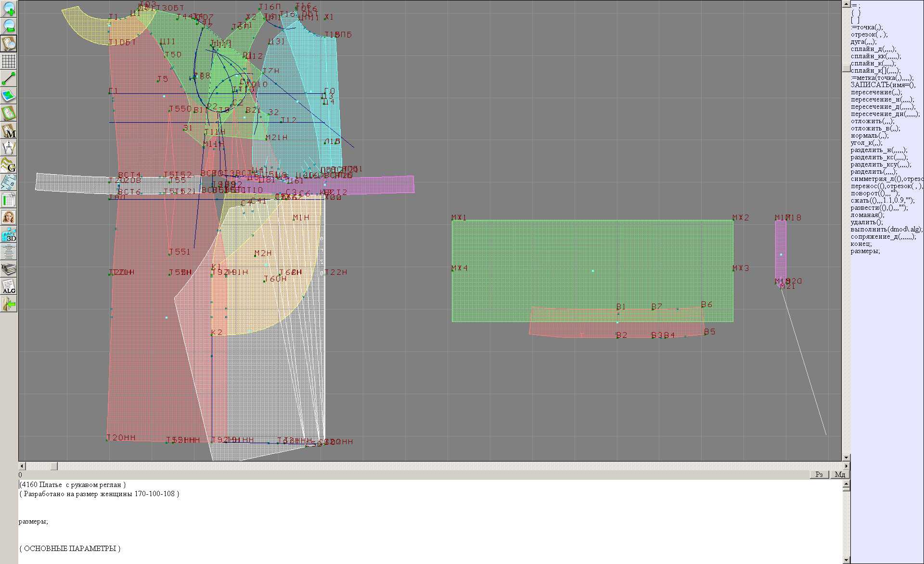This screenshot has width=924, height=564.
Task: Click the pattern M icon
Action: point(9,130)
